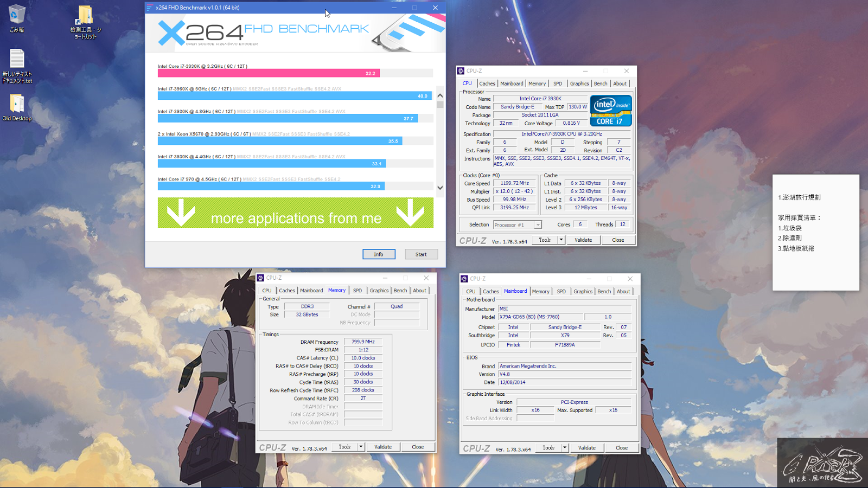
Task: Click the app icon in the CPU tab CPU-Z window title bar
Action: (461, 71)
